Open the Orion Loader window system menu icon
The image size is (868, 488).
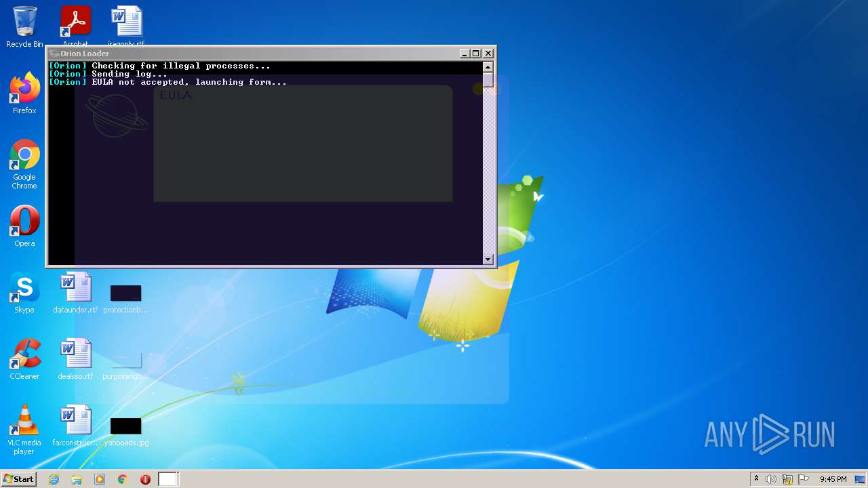tap(54, 54)
